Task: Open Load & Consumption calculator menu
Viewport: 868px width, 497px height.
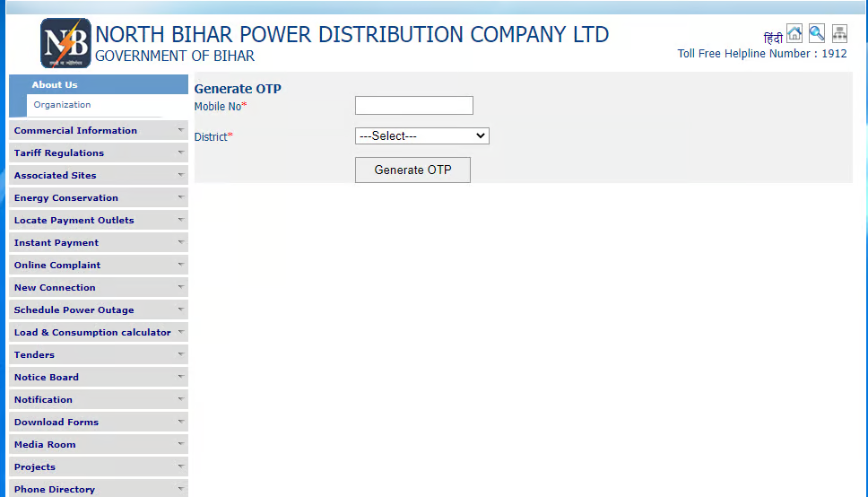Action: click(x=99, y=332)
